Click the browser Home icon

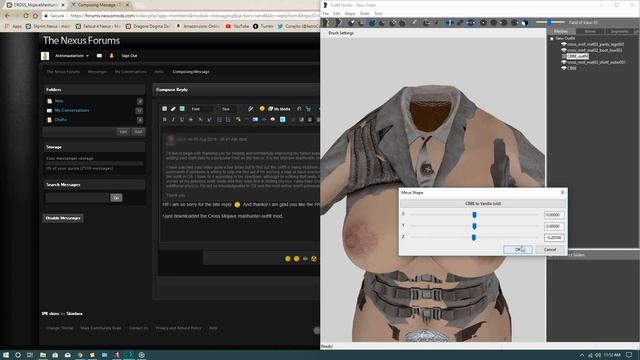tap(35, 16)
